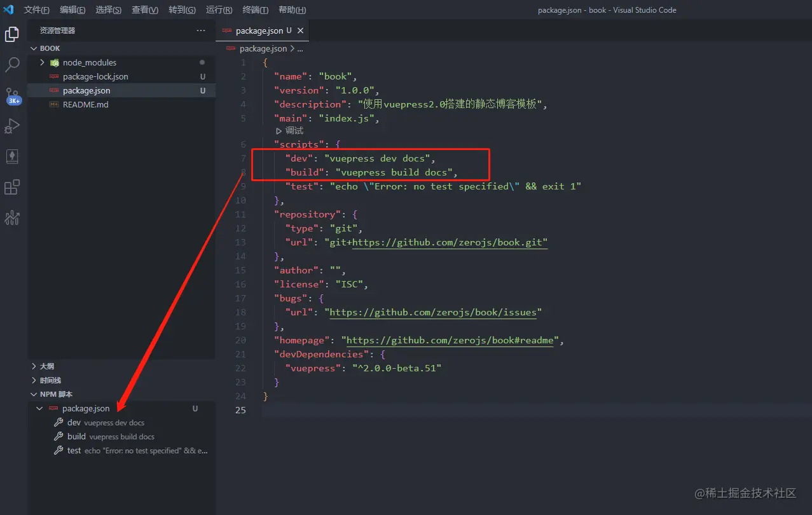Select package-lock.json in explorer
The image size is (812, 515).
click(121, 76)
